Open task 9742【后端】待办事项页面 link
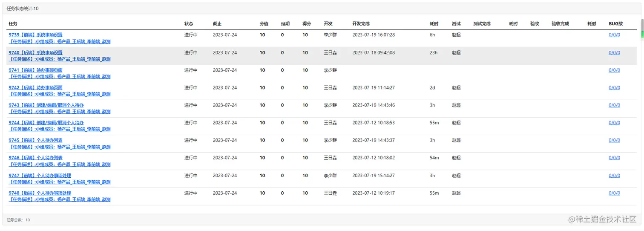Screen dimensions: 644x231 (x=35, y=87)
